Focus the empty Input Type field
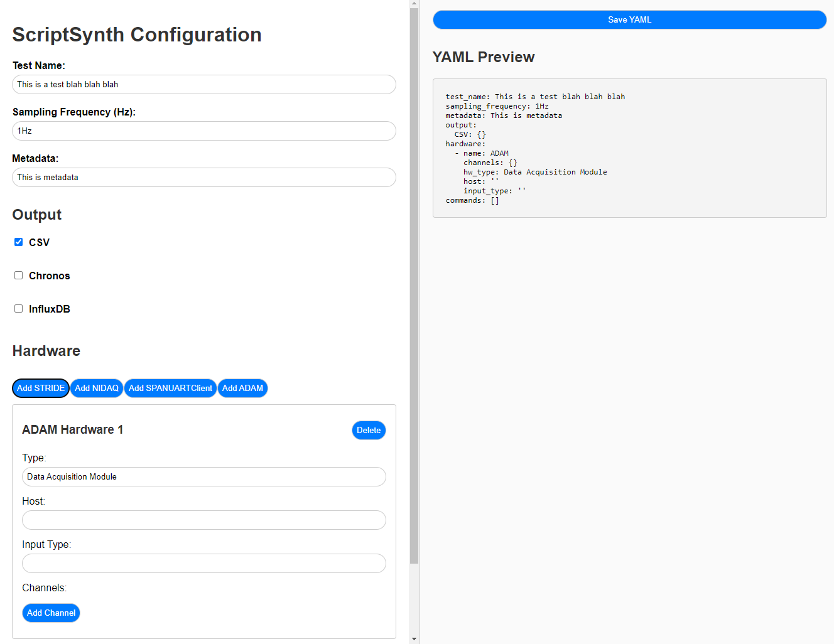 (x=204, y=563)
